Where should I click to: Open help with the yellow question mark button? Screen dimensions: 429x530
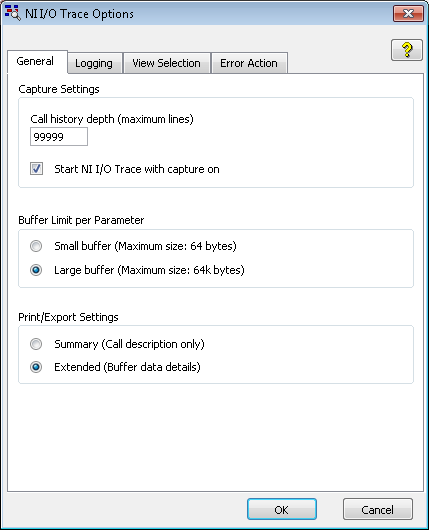coord(407,50)
